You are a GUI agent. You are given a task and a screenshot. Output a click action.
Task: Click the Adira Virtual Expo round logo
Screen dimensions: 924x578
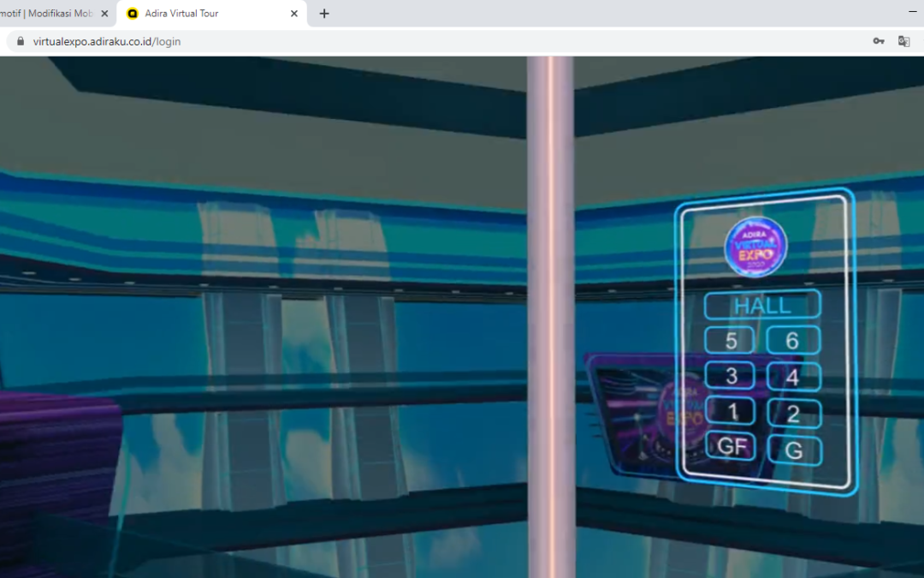[x=755, y=247]
